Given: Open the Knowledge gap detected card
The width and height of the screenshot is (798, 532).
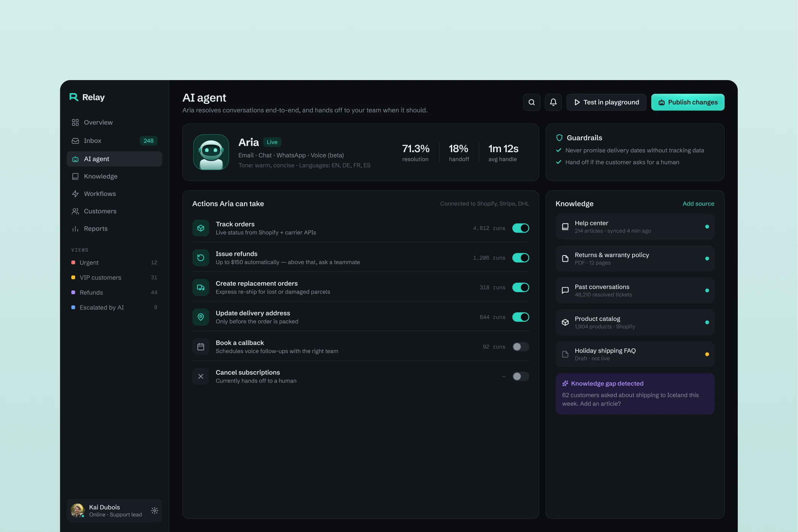Looking at the screenshot, I should coord(635,394).
